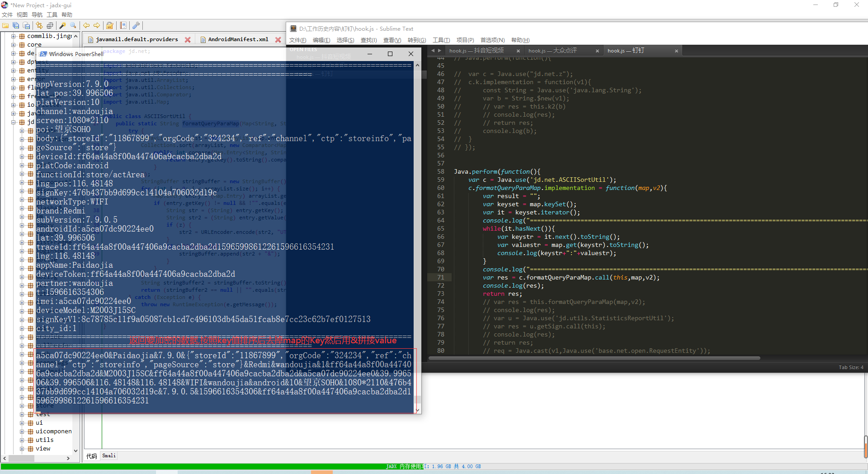
Task: Open Sublime Text 项目(P) menu
Action: coord(465,40)
